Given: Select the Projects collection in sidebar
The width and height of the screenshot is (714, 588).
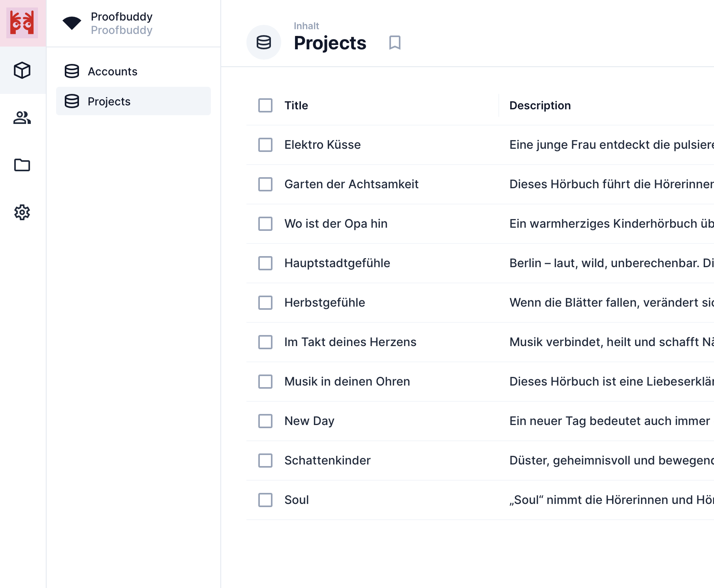Looking at the screenshot, I should tap(109, 101).
